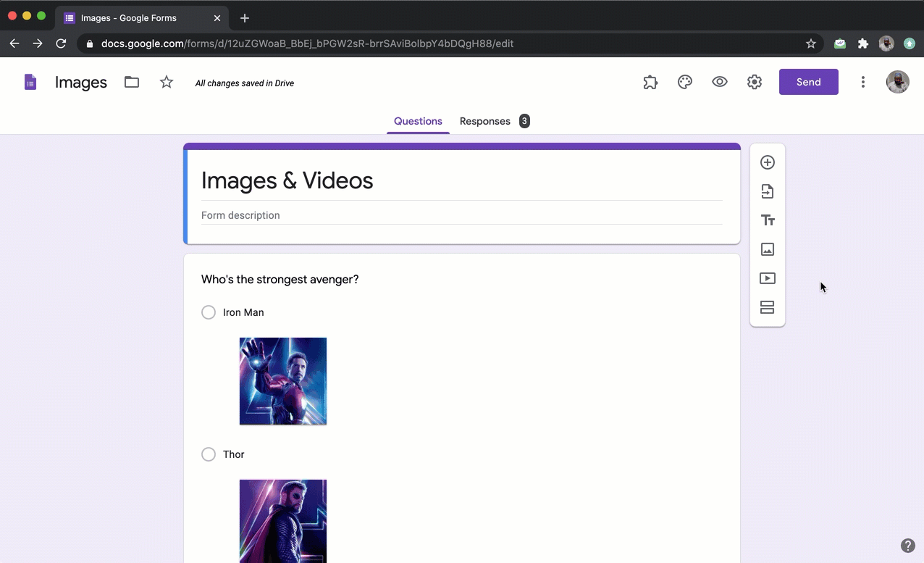Click the Send button
This screenshot has width=924, height=563.
click(x=808, y=82)
